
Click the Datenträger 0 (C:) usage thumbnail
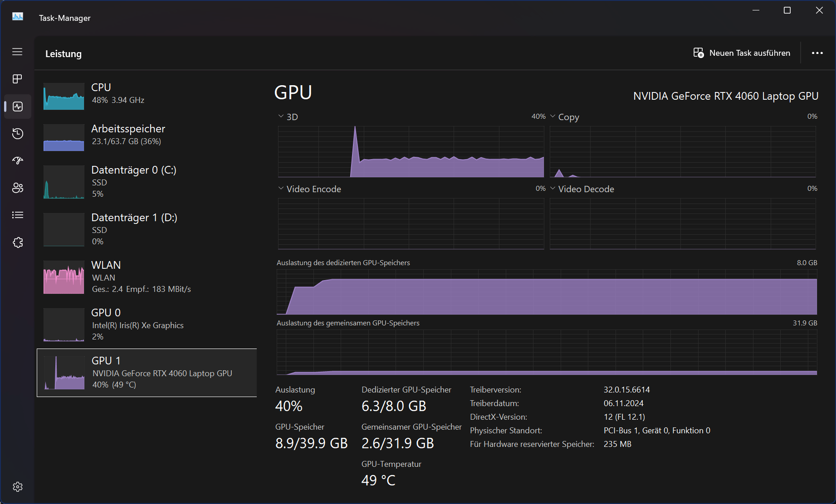(x=64, y=182)
